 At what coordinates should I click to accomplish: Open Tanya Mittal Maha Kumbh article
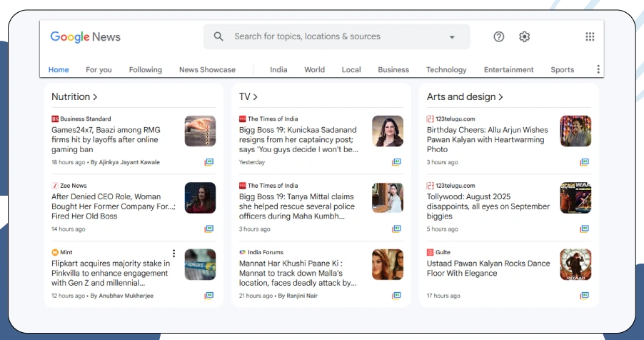click(296, 206)
